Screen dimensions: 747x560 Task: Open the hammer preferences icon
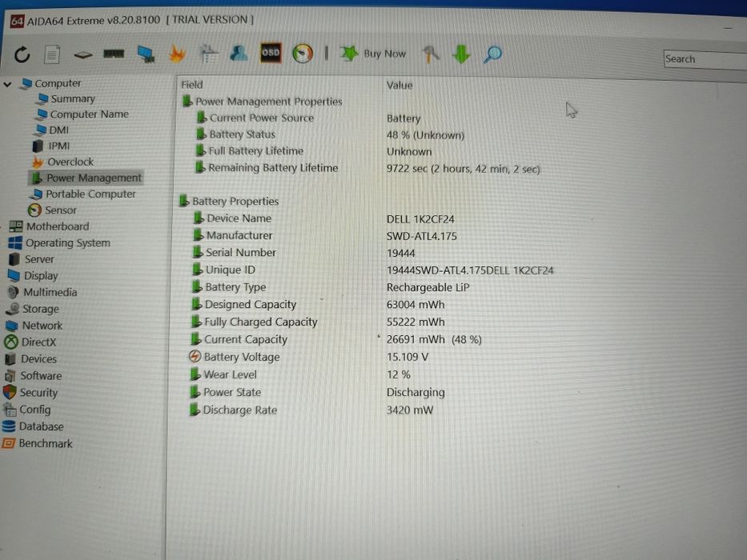(430, 54)
